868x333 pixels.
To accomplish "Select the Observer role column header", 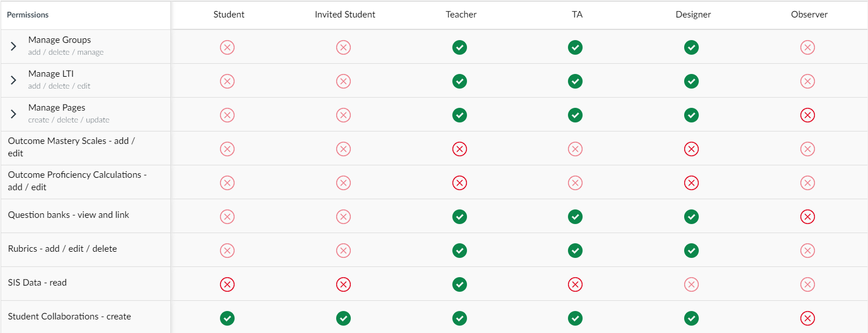I will pyautogui.click(x=809, y=15).
